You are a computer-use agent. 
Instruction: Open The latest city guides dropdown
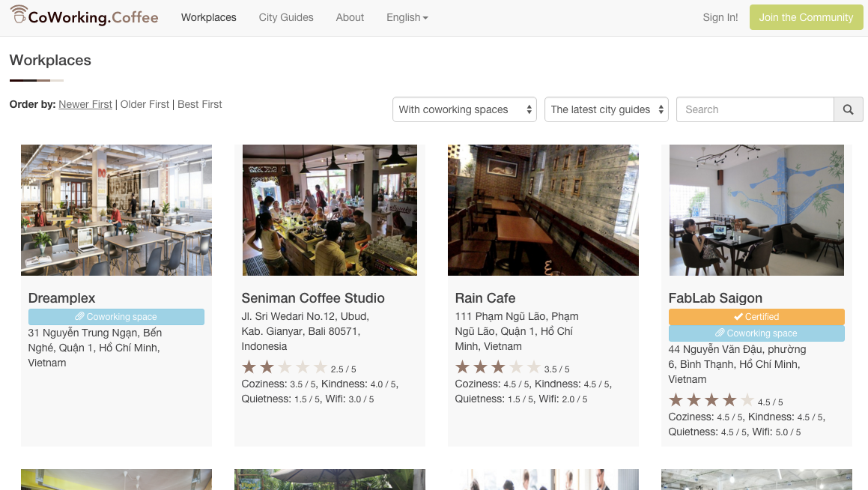pyautogui.click(x=607, y=109)
